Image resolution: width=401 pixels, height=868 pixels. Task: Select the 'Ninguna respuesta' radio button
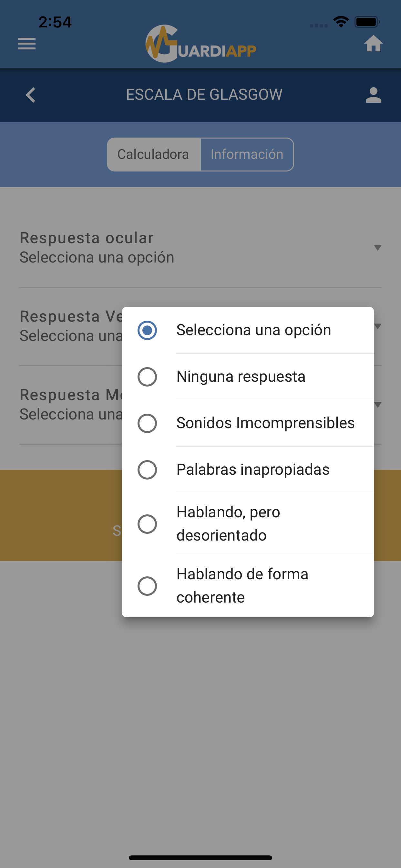pyautogui.click(x=147, y=377)
